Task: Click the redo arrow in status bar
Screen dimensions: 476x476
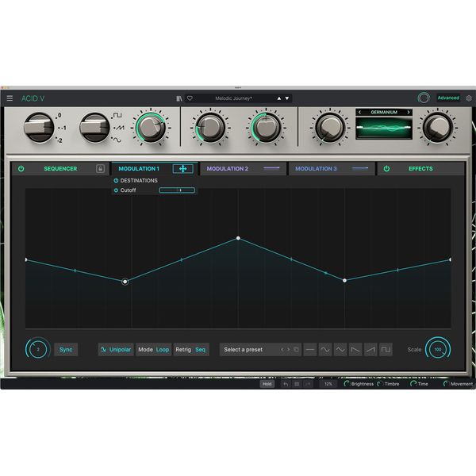Action: click(308, 384)
